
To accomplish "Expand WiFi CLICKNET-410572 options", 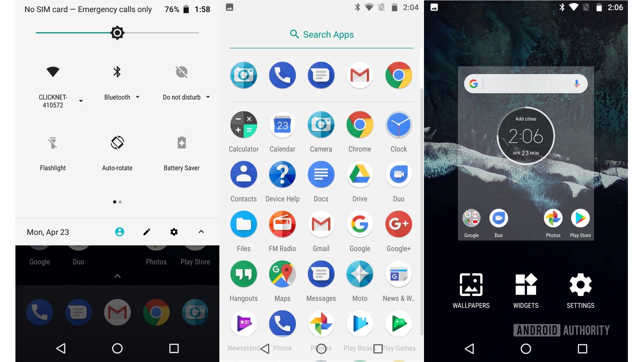I will pyautogui.click(x=79, y=101).
